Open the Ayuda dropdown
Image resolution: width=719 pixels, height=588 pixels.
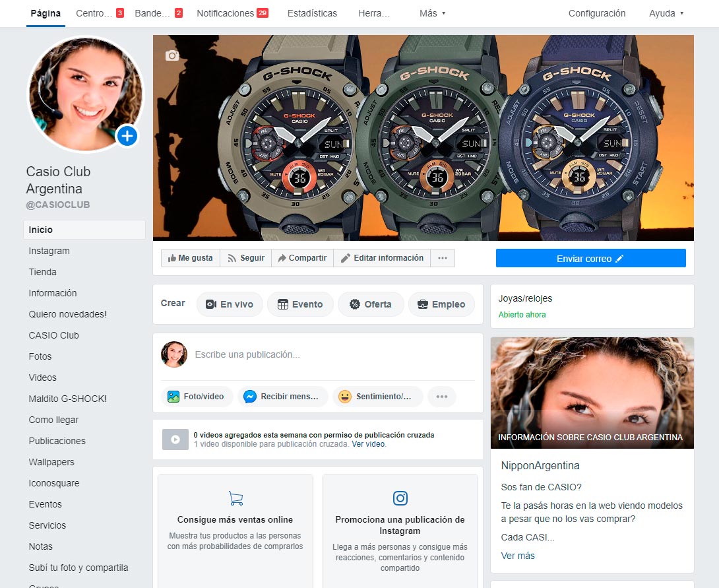click(x=666, y=13)
